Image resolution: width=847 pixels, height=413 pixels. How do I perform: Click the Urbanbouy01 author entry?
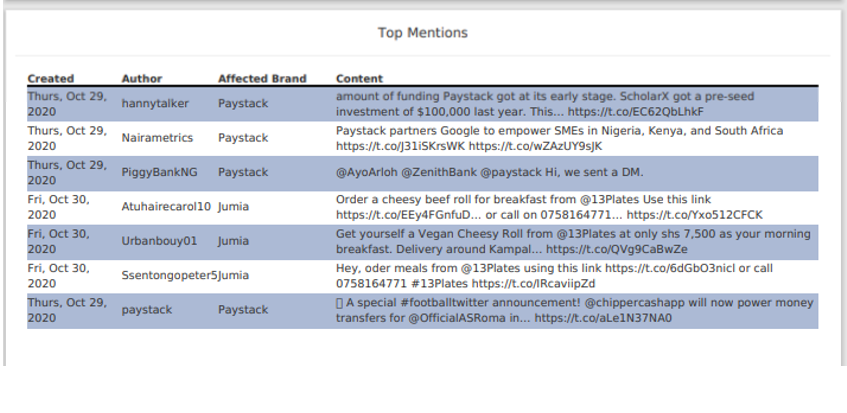[159, 241]
